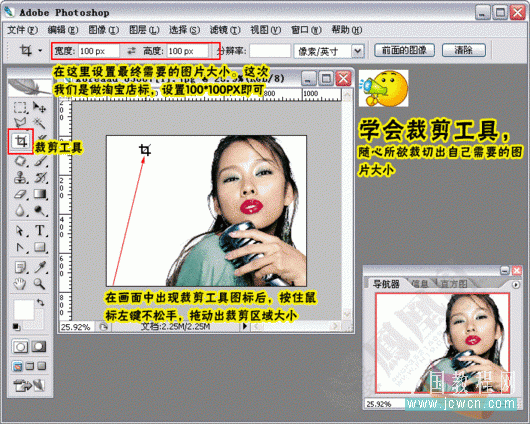This screenshot has width=530, height=424.
Task: Open the 视图 menu
Action: [x=265, y=30]
